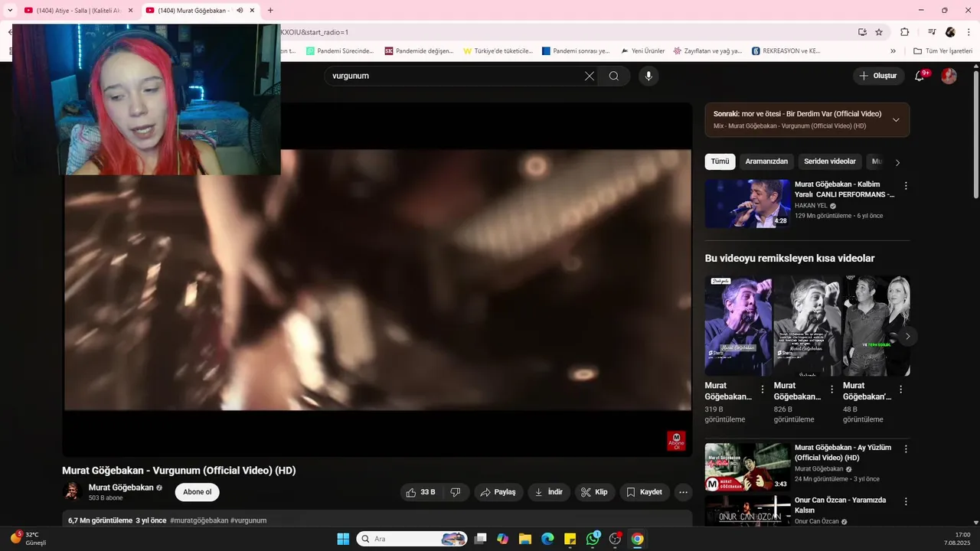
Task: Click the magnifier search button
Action: point(614,76)
